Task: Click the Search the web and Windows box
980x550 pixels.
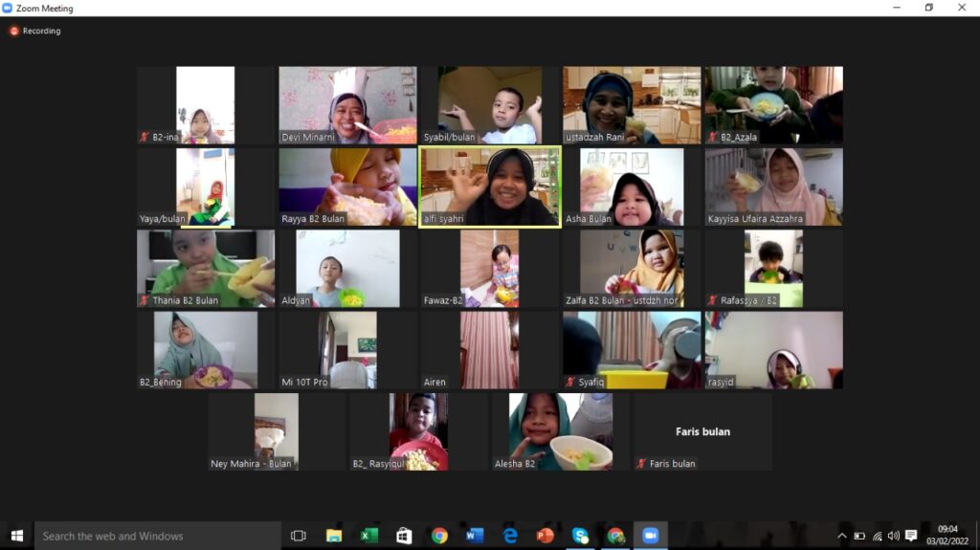Action: coord(158,536)
